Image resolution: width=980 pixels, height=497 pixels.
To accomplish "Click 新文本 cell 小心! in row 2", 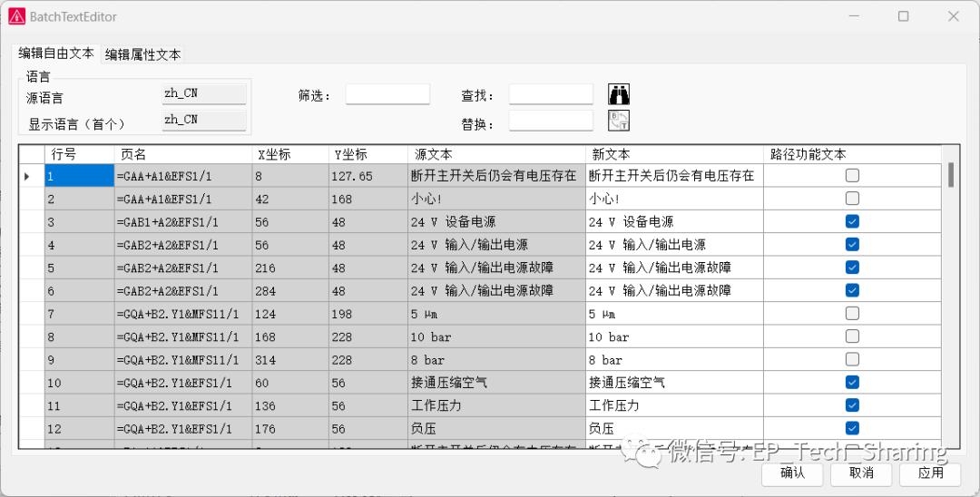I will click(x=674, y=199).
